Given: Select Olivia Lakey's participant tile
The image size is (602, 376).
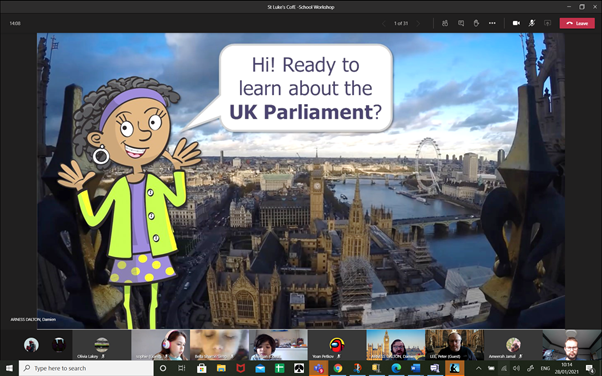Looking at the screenshot, I should [102, 345].
